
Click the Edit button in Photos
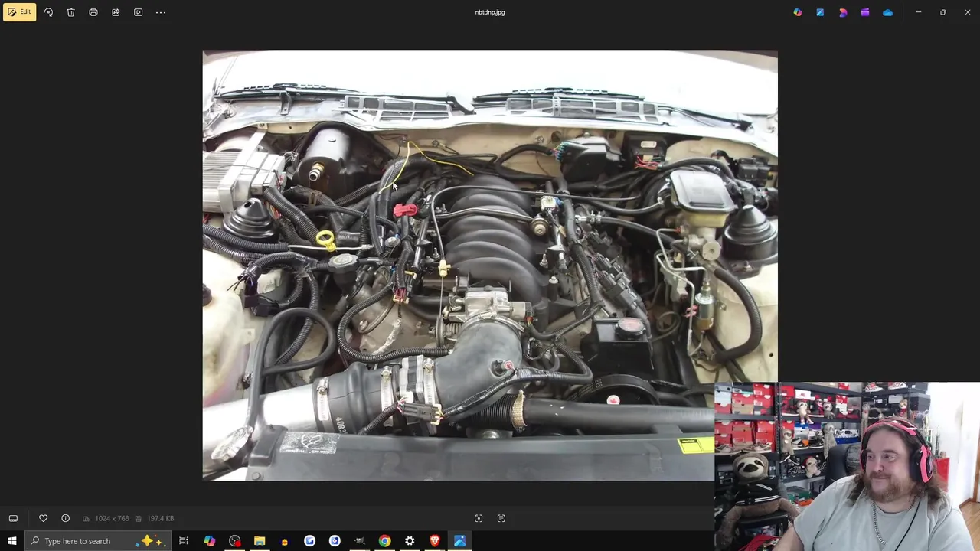pos(19,12)
